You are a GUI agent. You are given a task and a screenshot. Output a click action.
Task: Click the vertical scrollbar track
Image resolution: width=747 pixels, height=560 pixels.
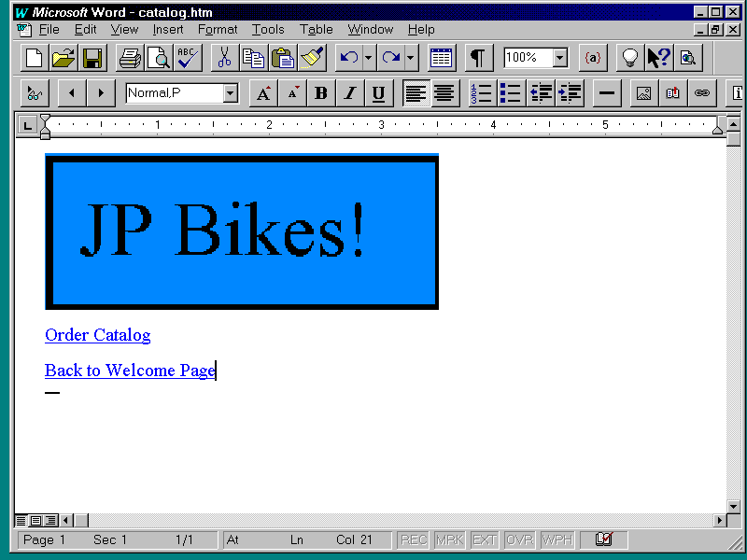click(x=734, y=327)
